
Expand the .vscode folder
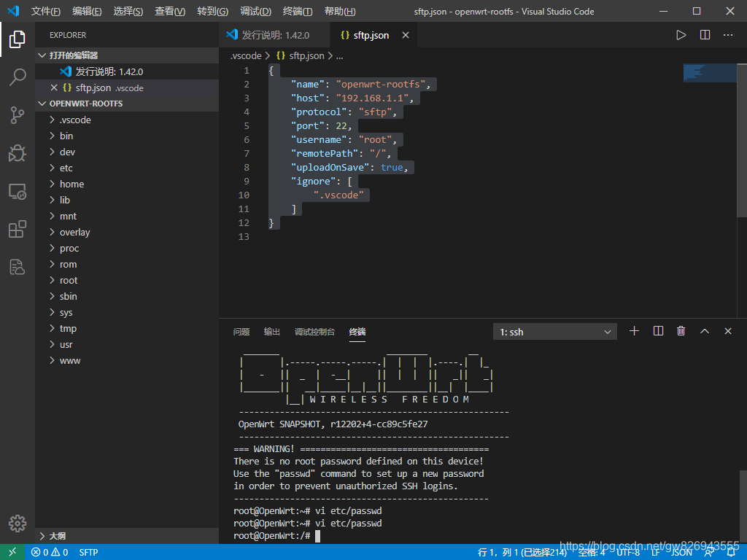tap(127, 120)
